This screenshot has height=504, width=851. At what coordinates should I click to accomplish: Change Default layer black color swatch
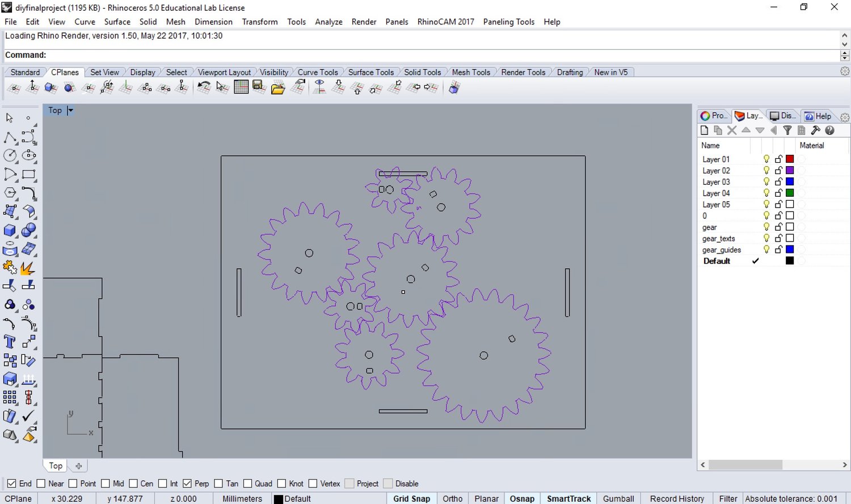[x=790, y=261]
